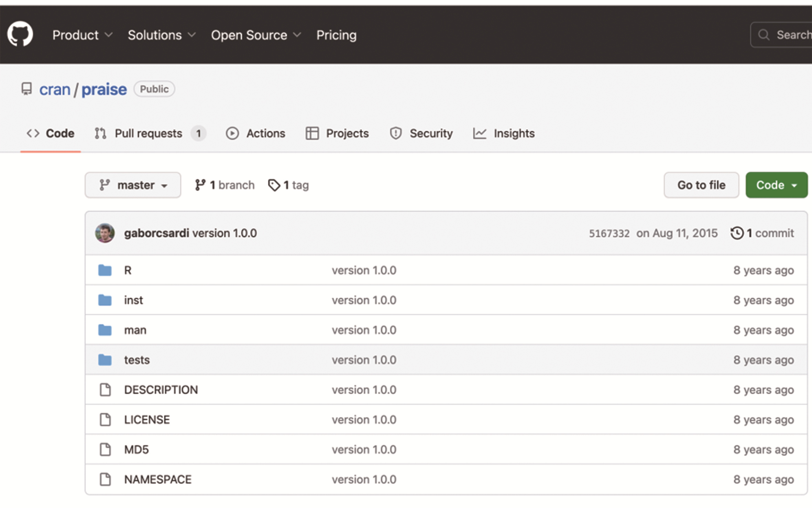Click the branch icon next to 1 branch
This screenshot has width=812, height=508.
(200, 185)
